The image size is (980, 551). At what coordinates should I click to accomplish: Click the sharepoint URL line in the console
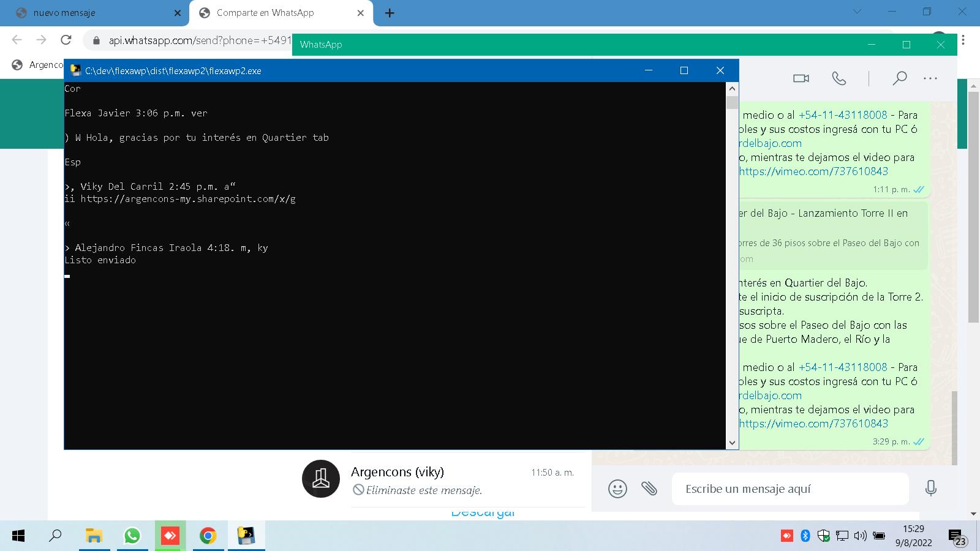(180, 199)
